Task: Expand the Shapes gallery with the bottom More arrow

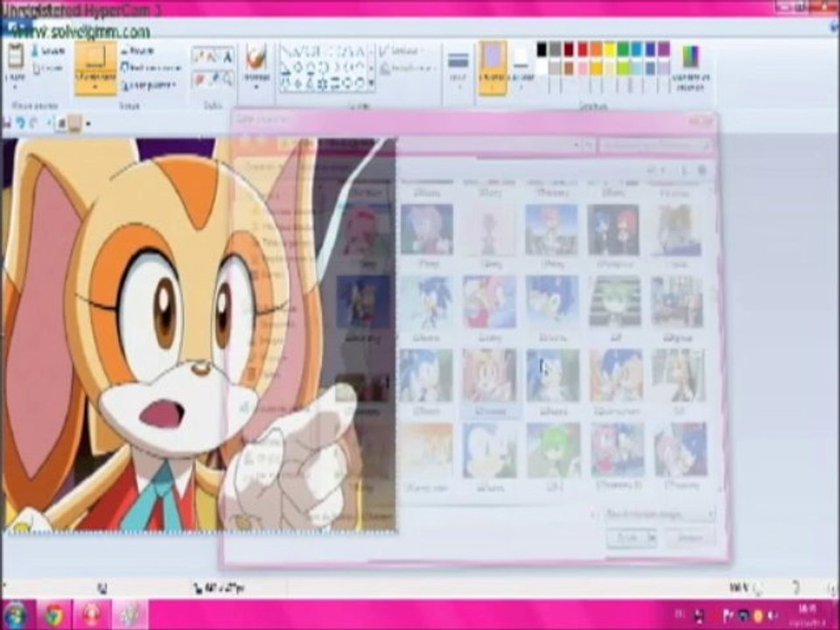Action: [x=371, y=83]
